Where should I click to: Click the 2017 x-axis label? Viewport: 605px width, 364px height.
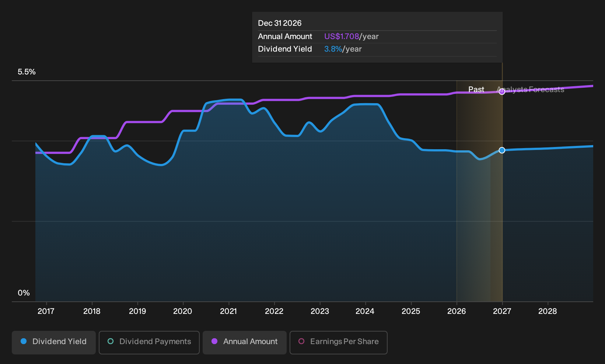(46, 311)
